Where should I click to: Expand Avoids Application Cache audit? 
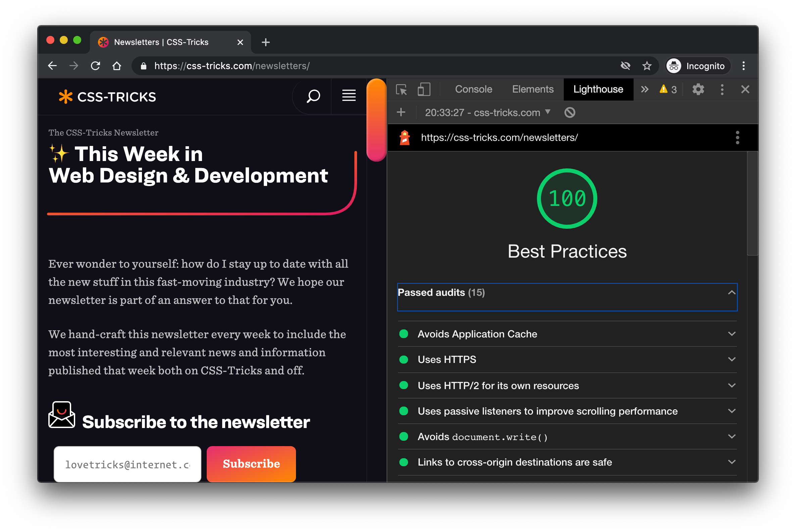tap(567, 334)
